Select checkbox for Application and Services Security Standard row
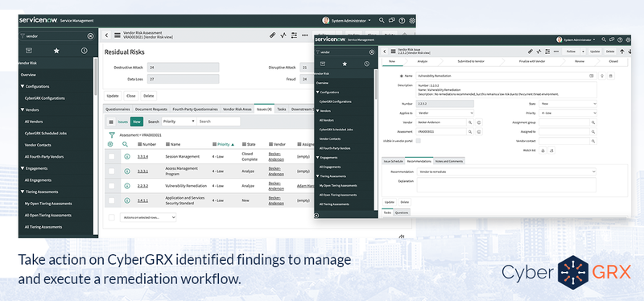The height and width of the screenshot is (301, 644). (x=111, y=200)
